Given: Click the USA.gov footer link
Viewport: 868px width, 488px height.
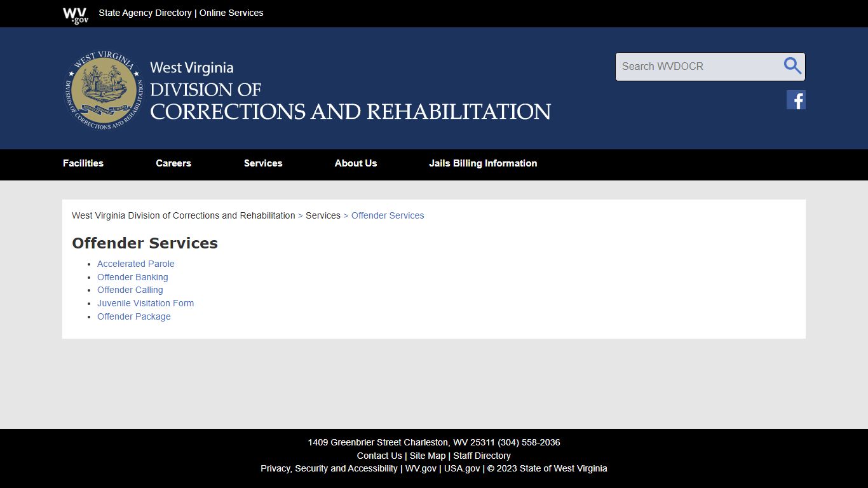Looking at the screenshot, I should [462, 468].
